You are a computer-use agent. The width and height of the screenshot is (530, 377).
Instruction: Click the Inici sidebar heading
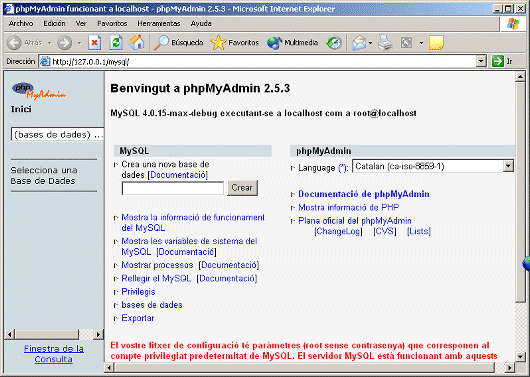pos(21,109)
